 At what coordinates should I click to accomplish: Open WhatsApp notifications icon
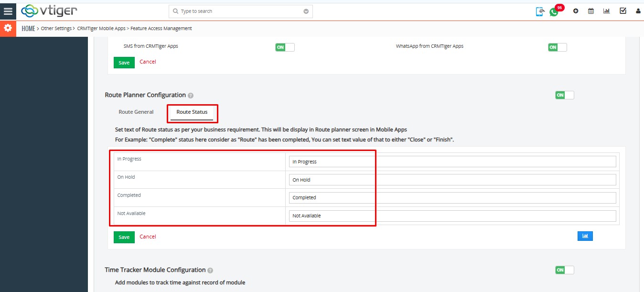click(x=554, y=12)
